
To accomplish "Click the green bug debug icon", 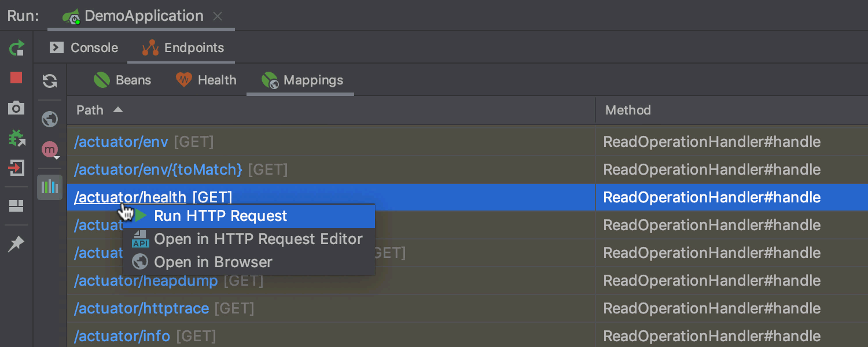I will pyautogui.click(x=17, y=138).
